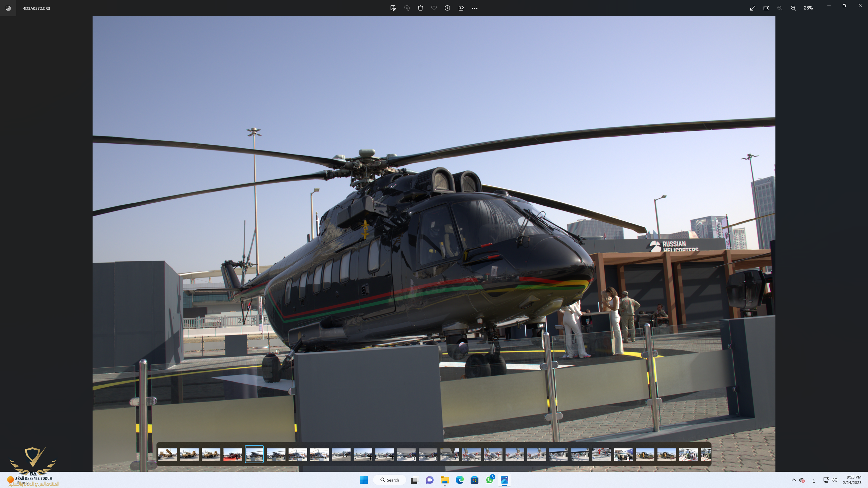Zoom out with the minus magnifier
Image resolution: width=868 pixels, height=488 pixels.
(x=780, y=8)
